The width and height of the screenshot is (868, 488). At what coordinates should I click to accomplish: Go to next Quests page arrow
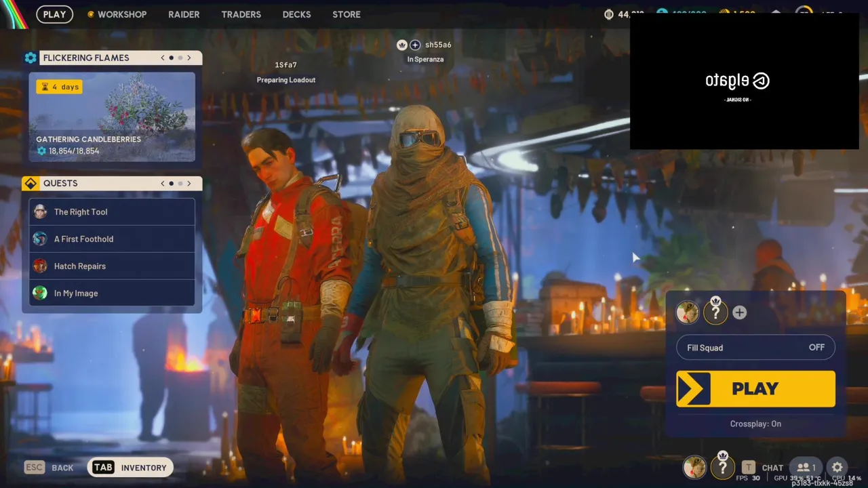189,183
